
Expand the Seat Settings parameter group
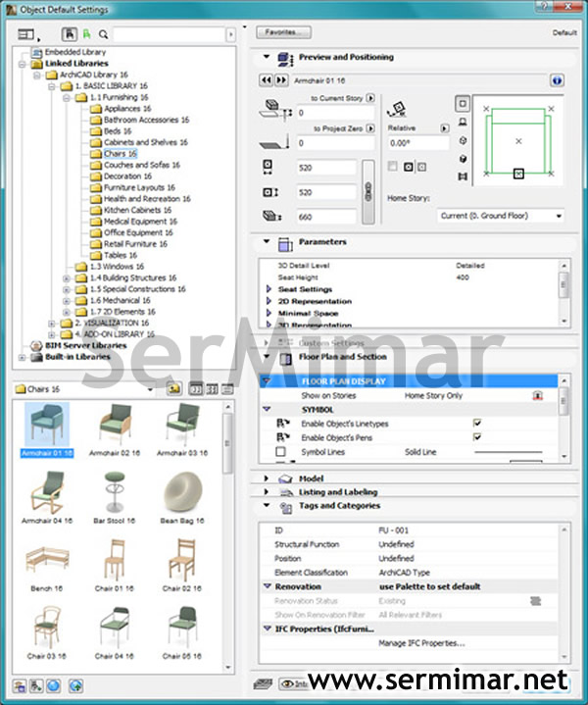click(269, 288)
